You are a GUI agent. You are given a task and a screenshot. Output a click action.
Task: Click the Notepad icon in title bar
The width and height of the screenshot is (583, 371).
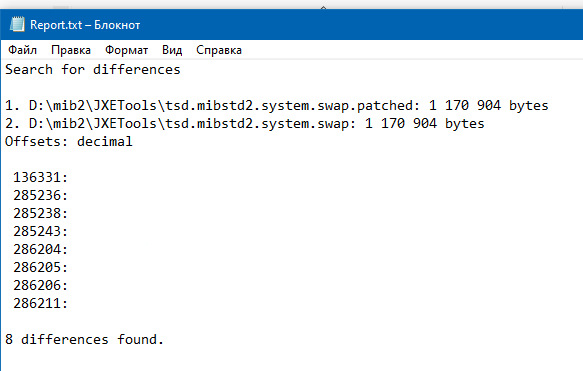[17, 25]
